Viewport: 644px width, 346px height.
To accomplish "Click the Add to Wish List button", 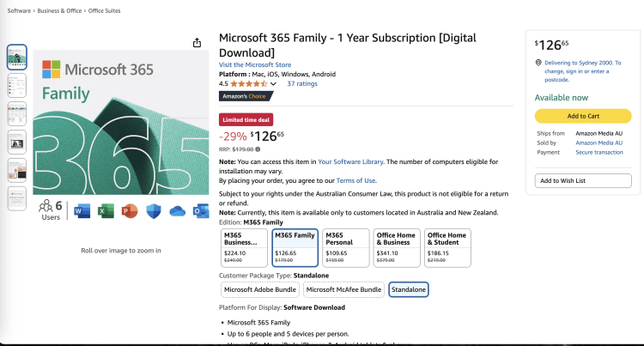I will coord(583,180).
